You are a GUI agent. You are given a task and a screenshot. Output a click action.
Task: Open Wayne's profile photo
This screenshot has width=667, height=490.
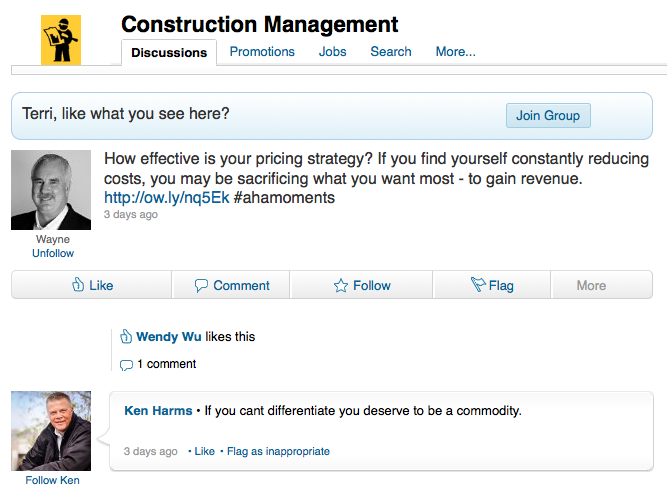(51, 190)
